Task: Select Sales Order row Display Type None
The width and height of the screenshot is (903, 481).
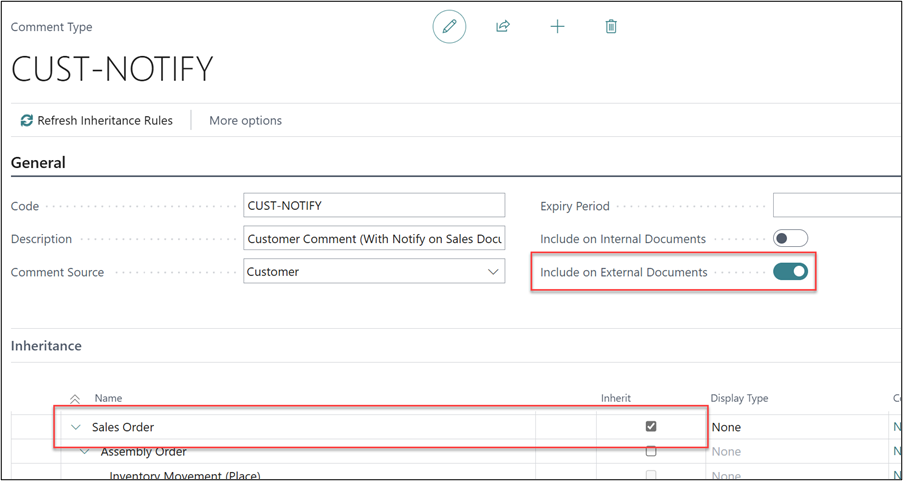Action: [726, 427]
